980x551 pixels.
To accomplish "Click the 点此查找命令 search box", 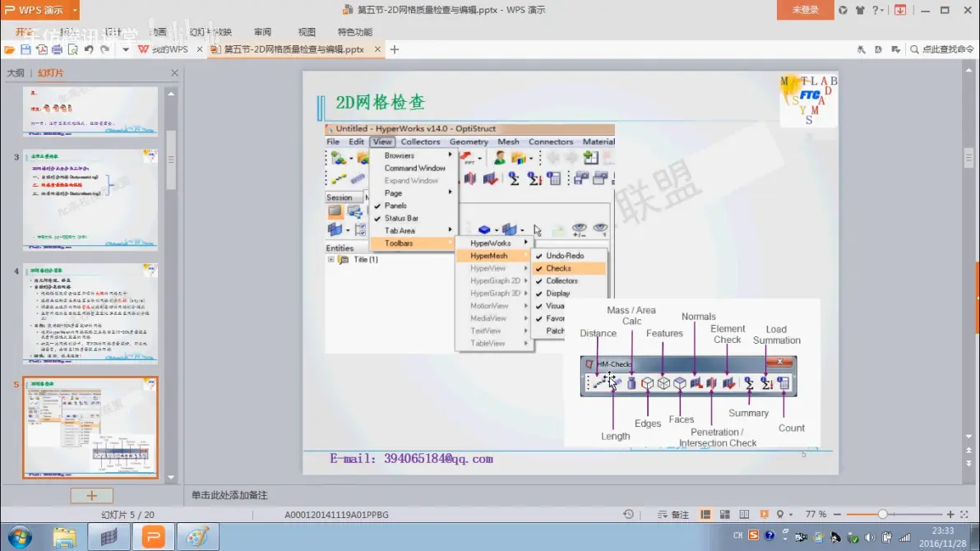I will (x=942, y=49).
